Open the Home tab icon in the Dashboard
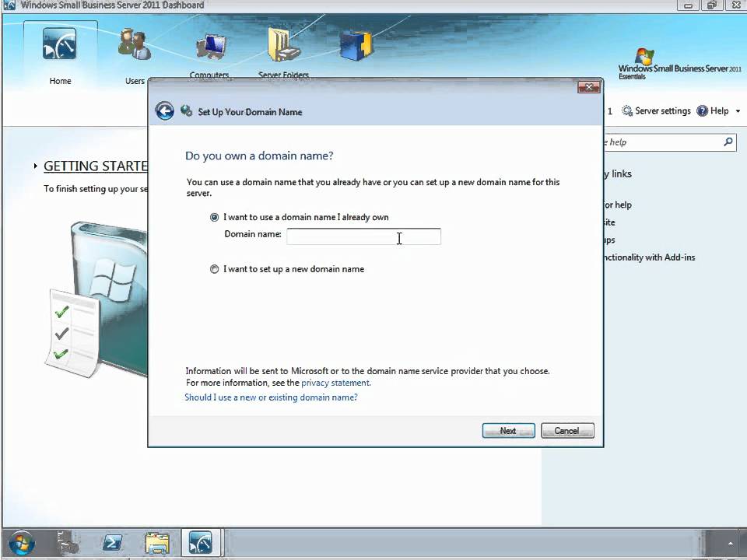The image size is (747, 560). pyautogui.click(x=60, y=44)
